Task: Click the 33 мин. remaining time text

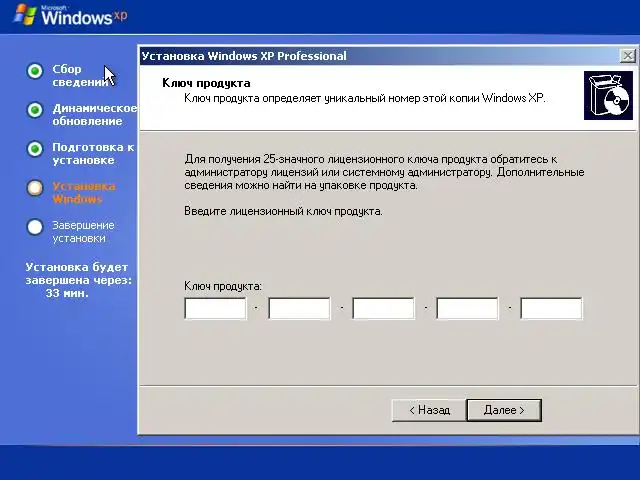Action: tap(67, 293)
